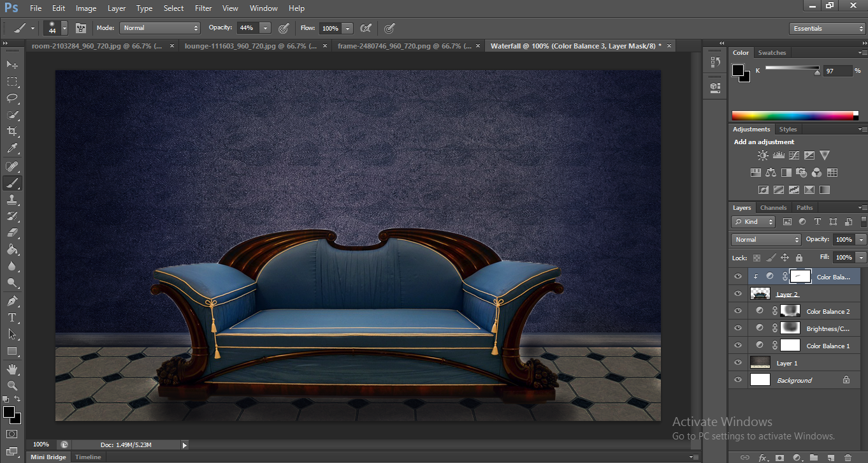Screen dimensions: 868x463
Task: Select the Dodge tool
Action: click(x=12, y=283)
